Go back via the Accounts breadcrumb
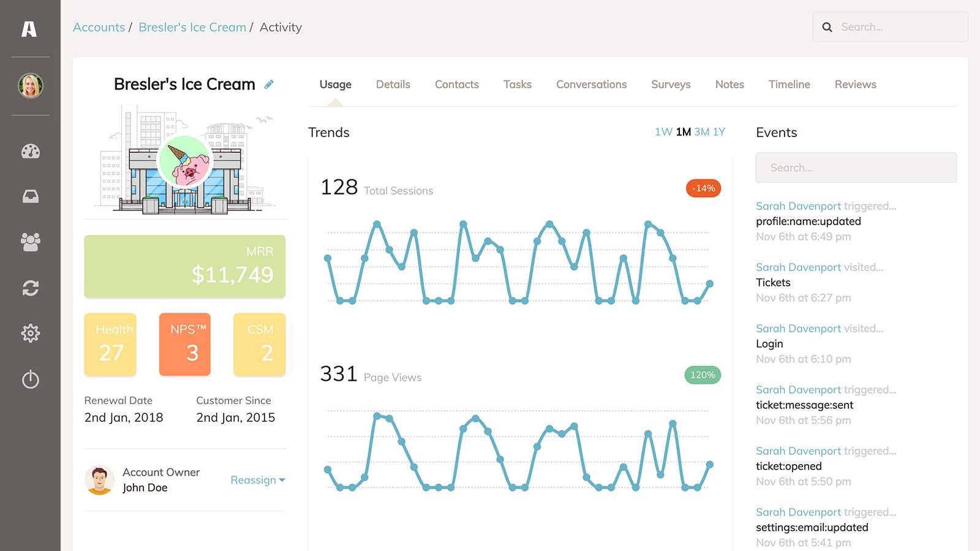Viewport: 980px width, 551px height. [99, 27]
